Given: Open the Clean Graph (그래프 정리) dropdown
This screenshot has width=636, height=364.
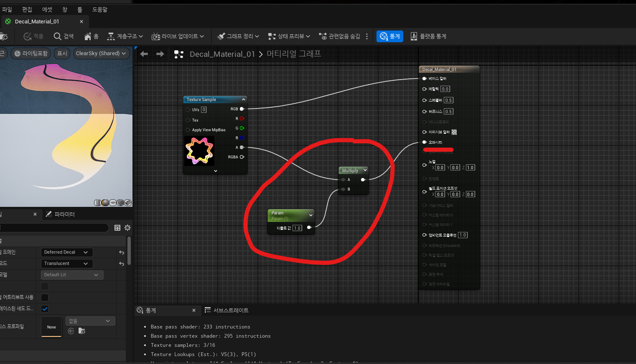Looking at the screenshot, I should coord(238,36).
